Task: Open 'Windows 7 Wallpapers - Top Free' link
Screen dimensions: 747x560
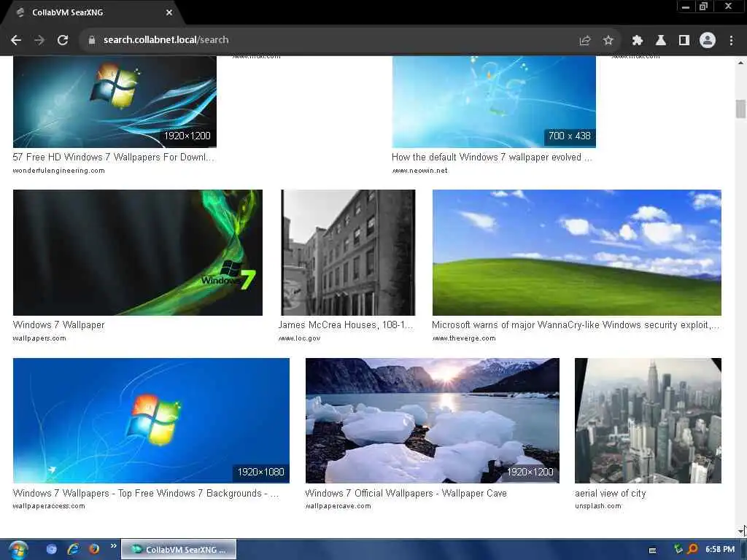Action: pyautogui.click(x=146, y=494)
